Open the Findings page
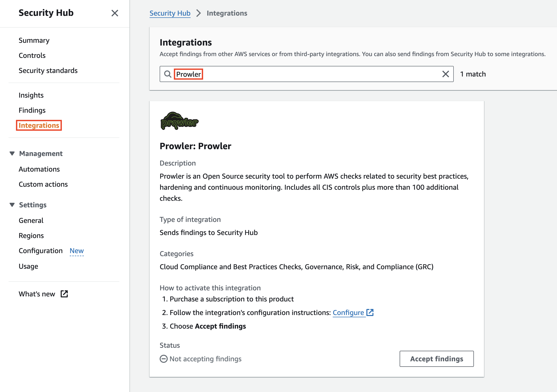This screenshot has height=392, width=557. click(32, 110)
